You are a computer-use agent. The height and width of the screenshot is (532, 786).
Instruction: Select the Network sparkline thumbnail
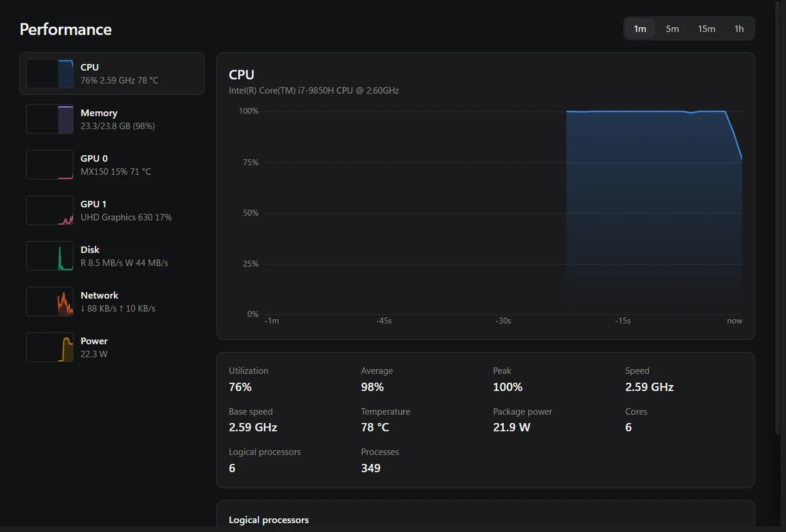pyautogui.click(x=50, y=302)
